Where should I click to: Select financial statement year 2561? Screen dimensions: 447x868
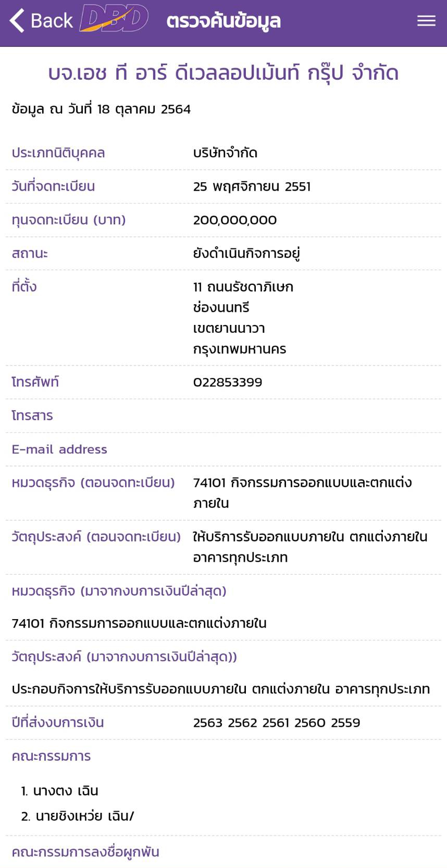coord(276,723)
